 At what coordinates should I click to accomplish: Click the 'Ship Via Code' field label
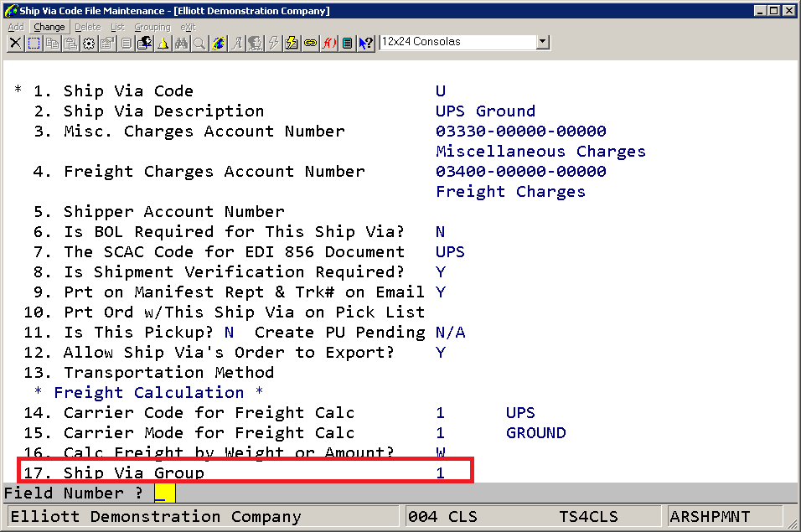pyautogui.click(x=128, y=90)
